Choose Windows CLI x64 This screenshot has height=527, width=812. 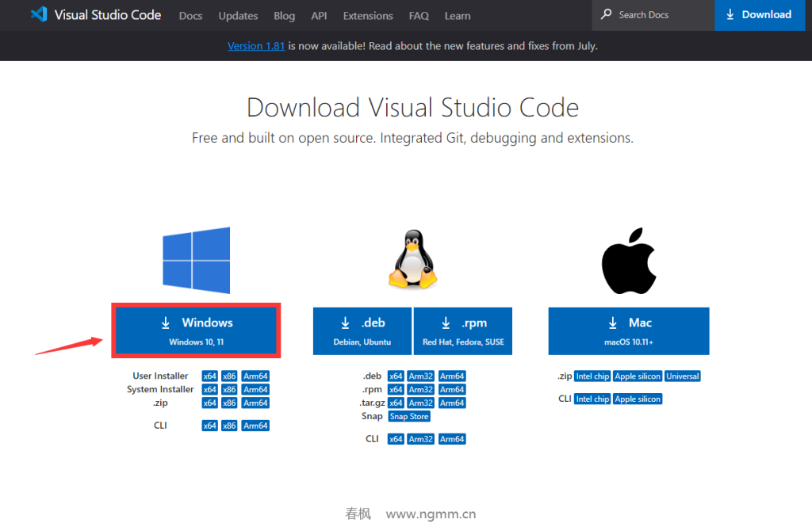coord(209,426)
